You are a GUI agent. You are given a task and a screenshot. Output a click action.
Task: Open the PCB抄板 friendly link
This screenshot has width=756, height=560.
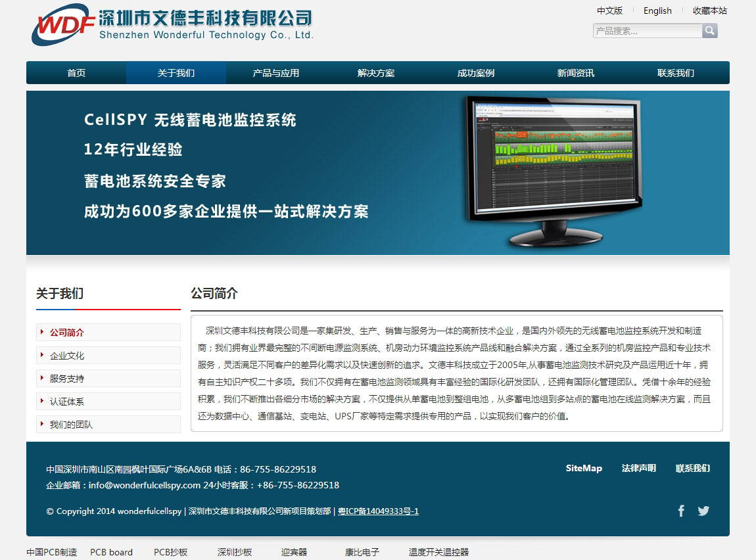pyautogui.click(x=171, y=552)
